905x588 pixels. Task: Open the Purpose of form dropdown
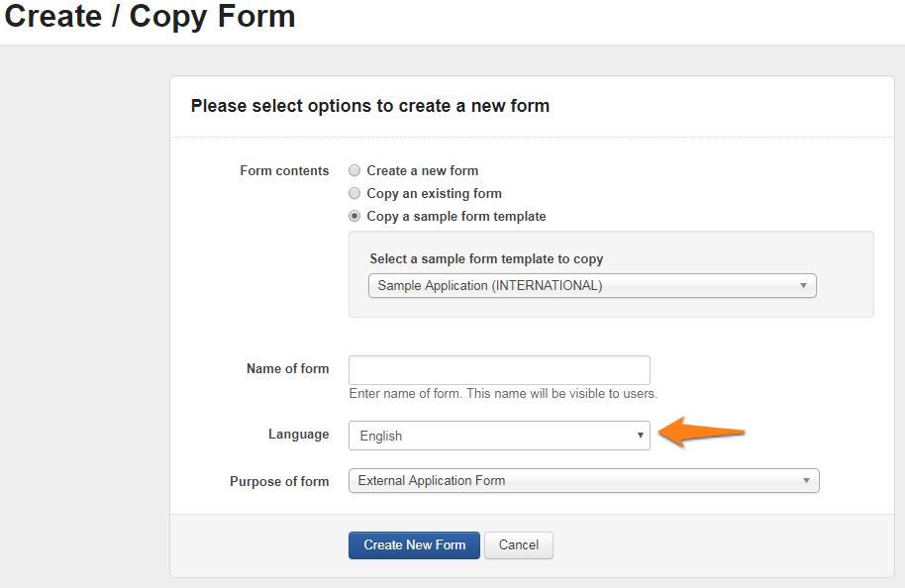583,481
